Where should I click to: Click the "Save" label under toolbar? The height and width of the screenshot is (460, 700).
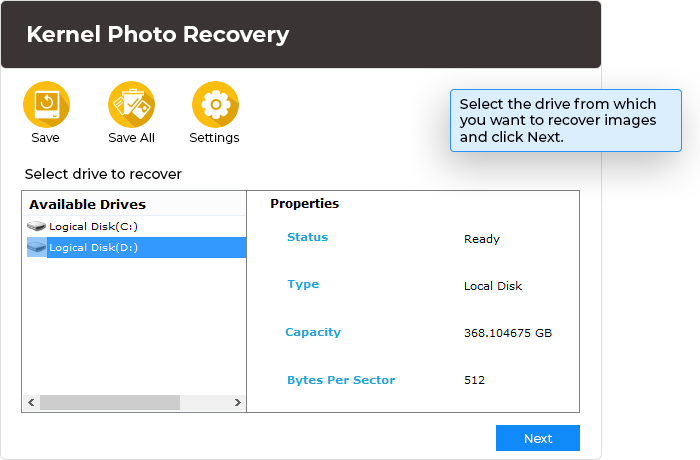point(45,138)
